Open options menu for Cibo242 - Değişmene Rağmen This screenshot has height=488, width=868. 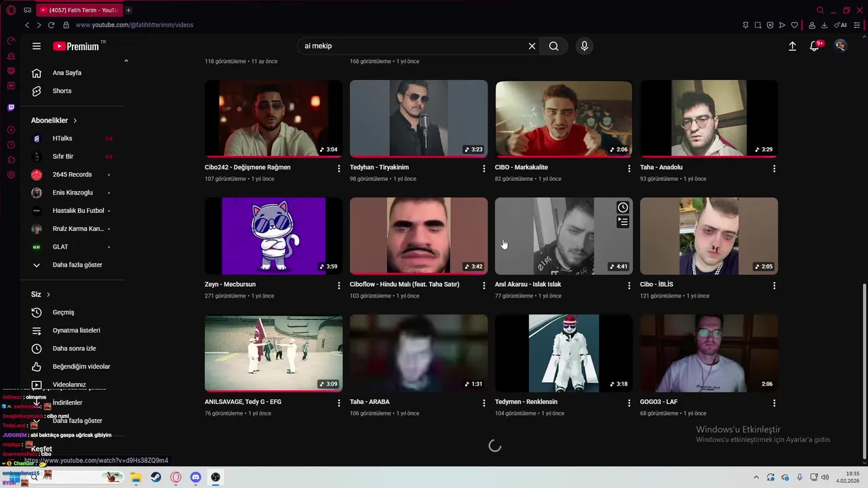[339, 168]
